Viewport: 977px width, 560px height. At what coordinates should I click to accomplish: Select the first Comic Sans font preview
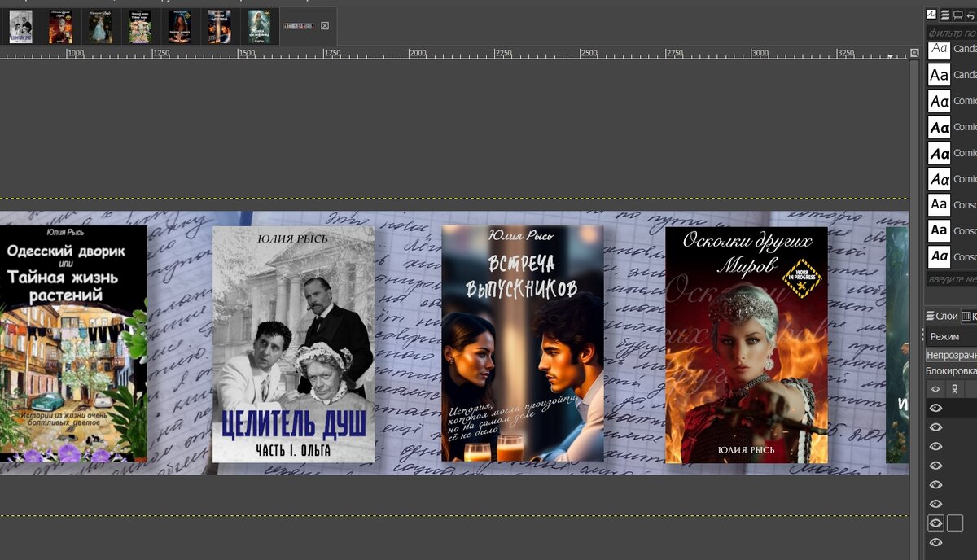pos(939,101)
